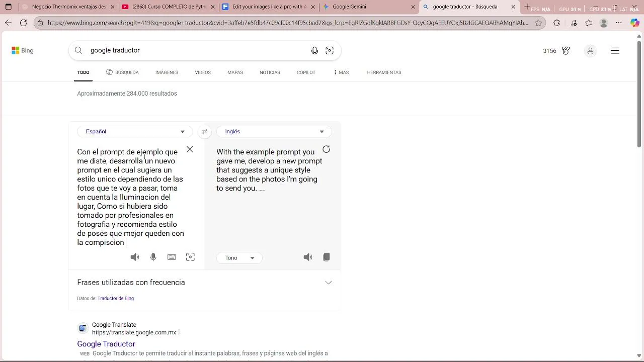Translate from image using scan icon
Screen dimensions: 644x362
190,257
